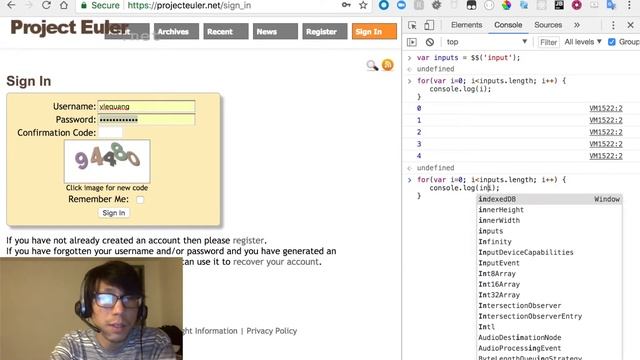Image resolution: width=640 pixels, height=360 pixels.
Task: Click the Project Euler search magnifier icon
Action: point(372,65)
